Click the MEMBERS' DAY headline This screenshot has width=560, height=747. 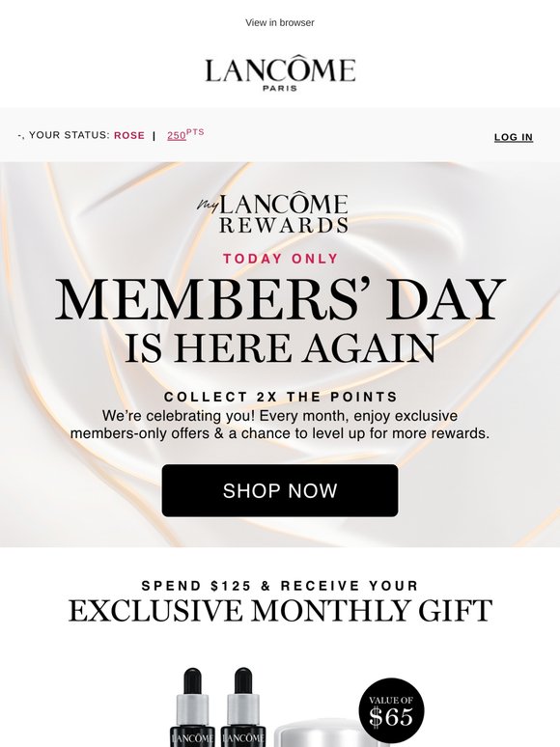tap(280, 299)
